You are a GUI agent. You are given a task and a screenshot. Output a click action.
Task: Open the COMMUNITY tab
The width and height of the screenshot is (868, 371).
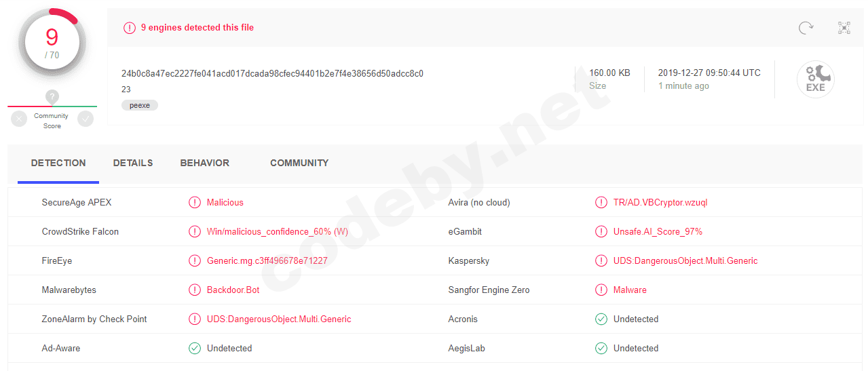click(x=299, y=163)
